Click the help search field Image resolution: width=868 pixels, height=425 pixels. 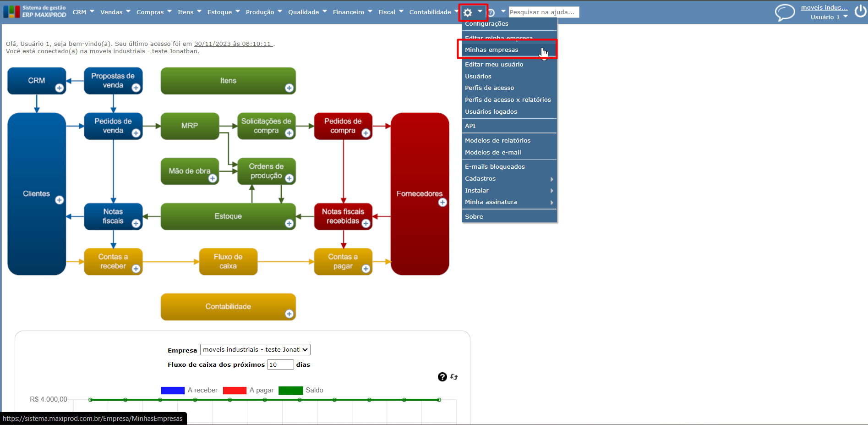(x=544, y=12)
